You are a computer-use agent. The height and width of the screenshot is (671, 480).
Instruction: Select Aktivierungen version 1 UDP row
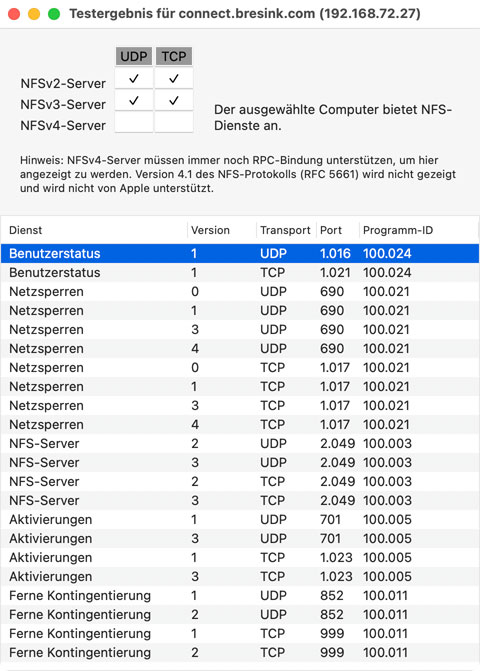pyautogui.click(x=240, y=520)
